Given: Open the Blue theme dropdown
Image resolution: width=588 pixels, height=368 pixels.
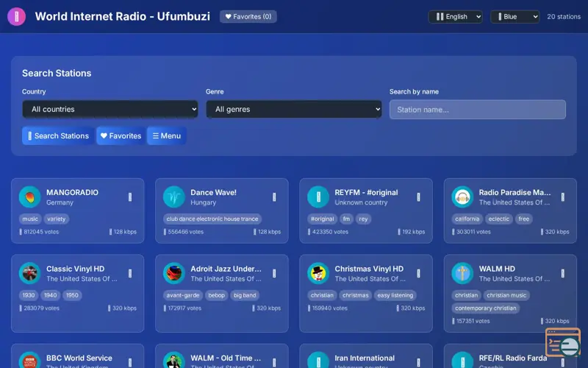Looking at the screenshot, I should click(x=515, y=16).
